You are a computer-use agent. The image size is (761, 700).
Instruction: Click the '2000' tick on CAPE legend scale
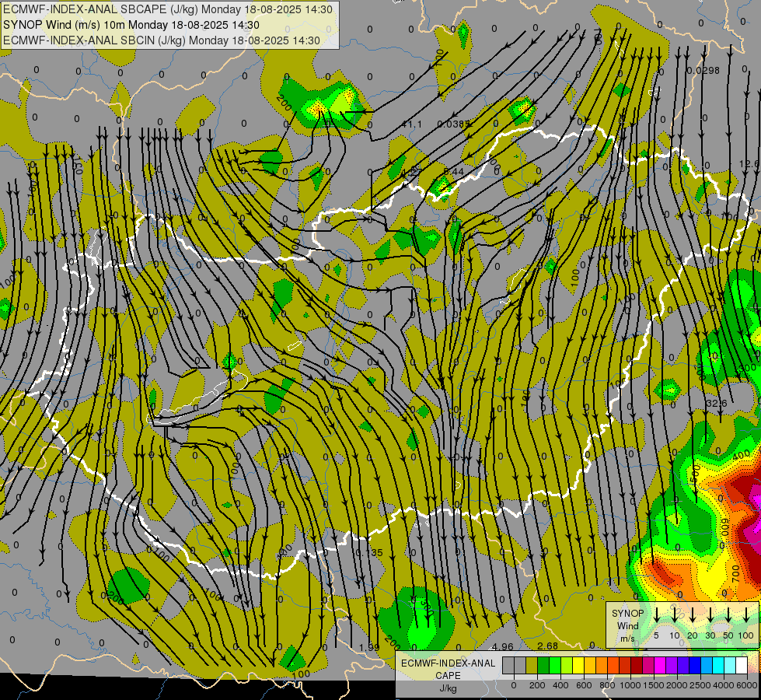676,685
